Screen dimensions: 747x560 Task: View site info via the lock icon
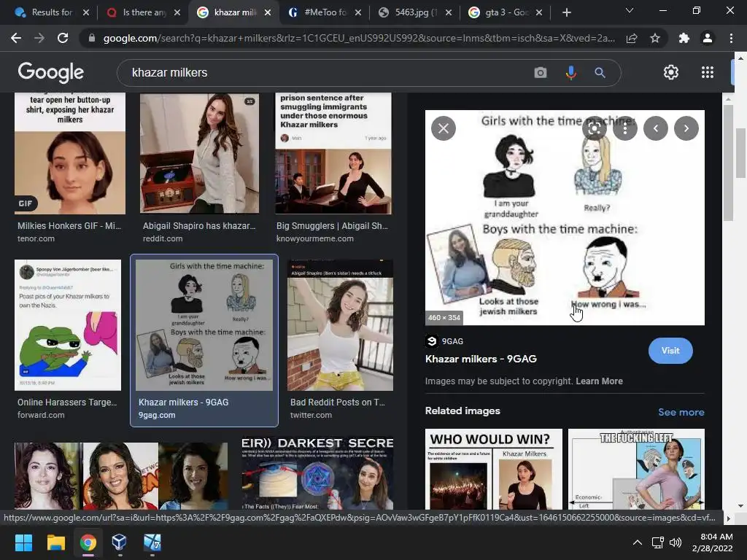[x=92, y=38]
